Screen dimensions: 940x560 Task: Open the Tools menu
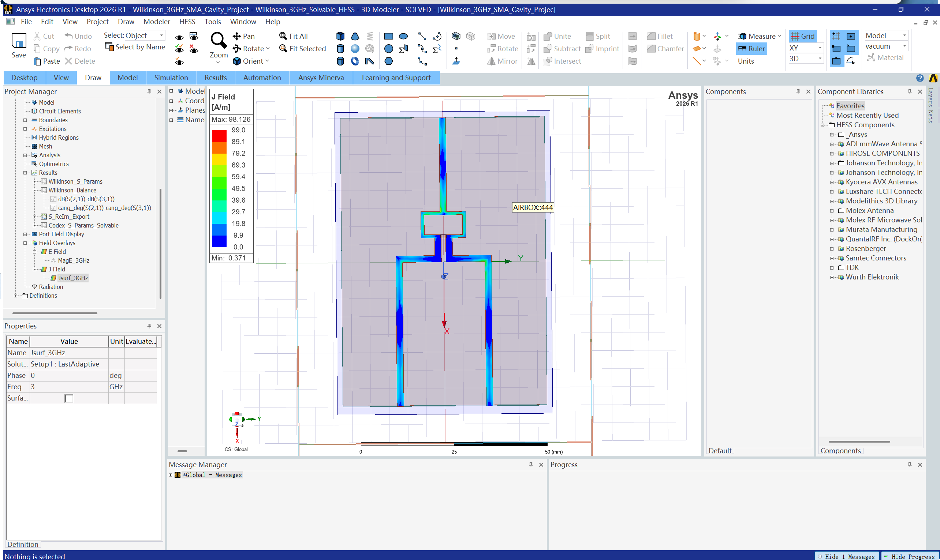point(213,22)
